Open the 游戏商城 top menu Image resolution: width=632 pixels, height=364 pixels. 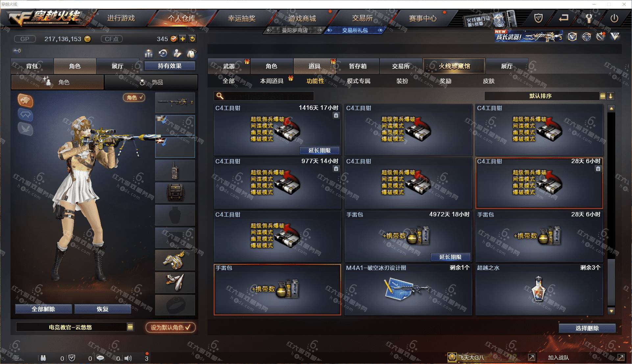[302, 18]
